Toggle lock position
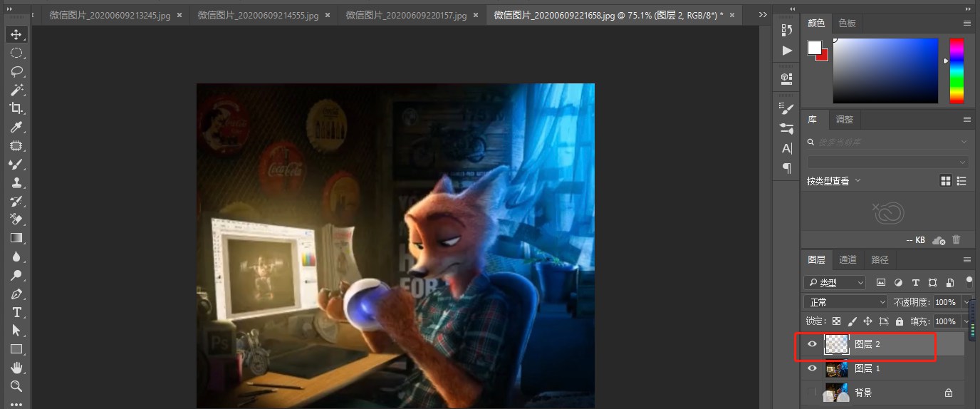This screenshot has width=980, height=409. [x=868, y=321]
